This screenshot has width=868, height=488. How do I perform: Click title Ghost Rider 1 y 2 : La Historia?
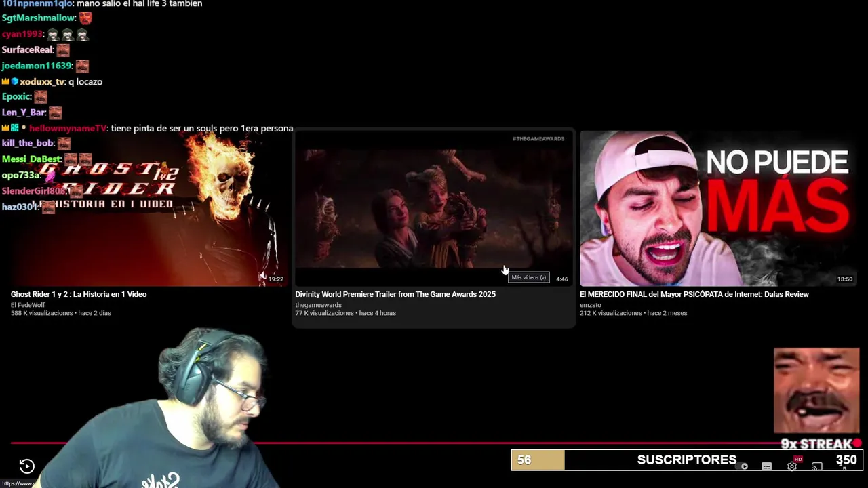point(79,294)
